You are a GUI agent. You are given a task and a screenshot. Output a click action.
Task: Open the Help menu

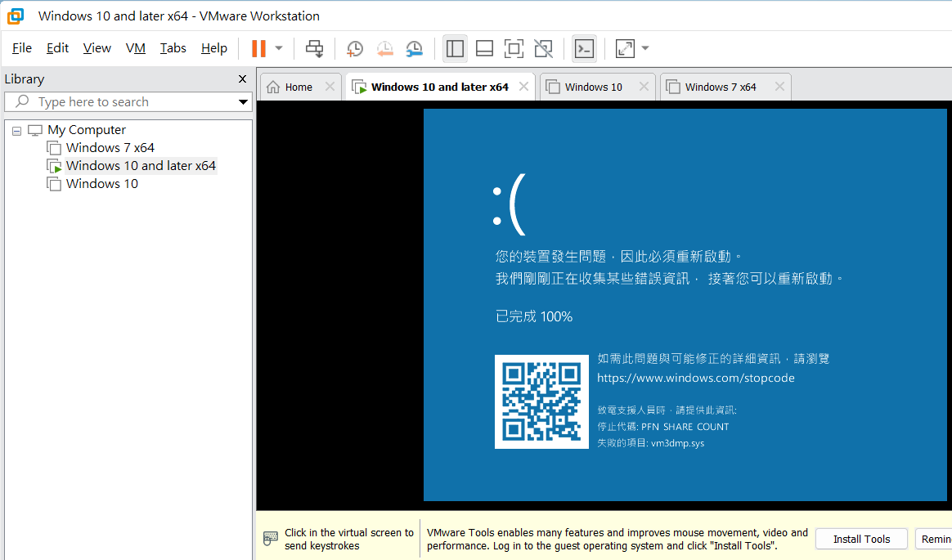[x=214, y=48]
